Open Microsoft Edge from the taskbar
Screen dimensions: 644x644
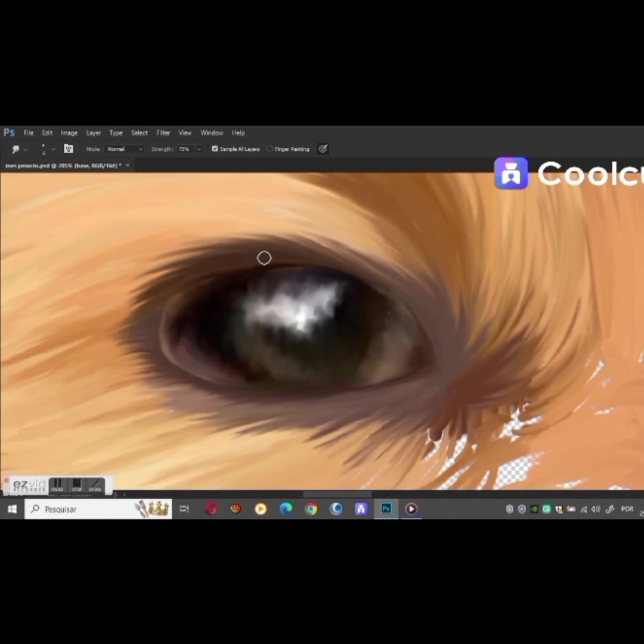(286, 509)
